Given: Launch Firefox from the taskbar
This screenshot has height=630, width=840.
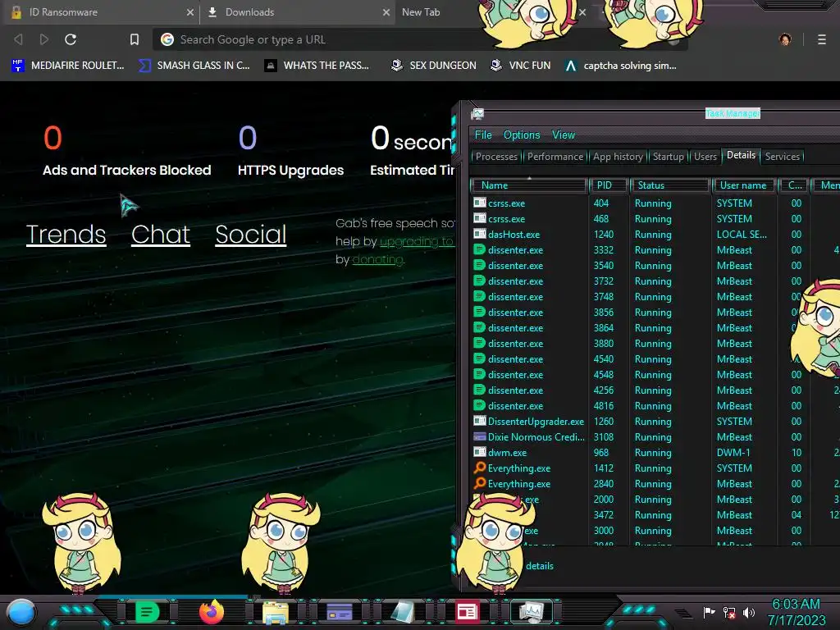Looking at the screenshot, I should (x=212, y=612).
